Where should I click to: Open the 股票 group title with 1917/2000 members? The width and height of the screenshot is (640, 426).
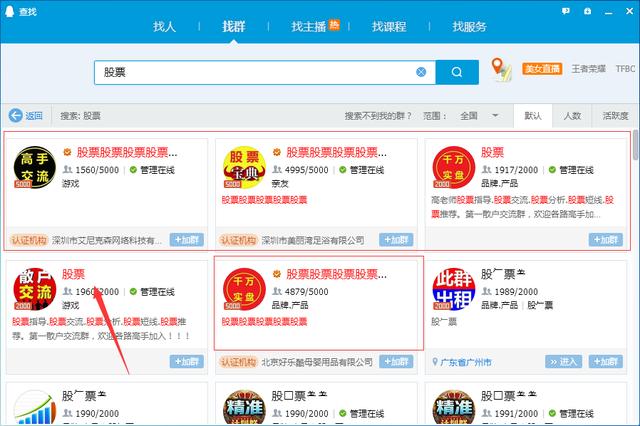[x=492, y=153]
